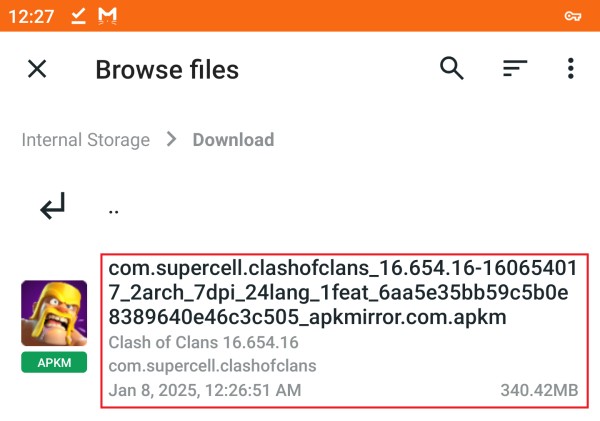Open the search magnifier icon

point(452,69)
